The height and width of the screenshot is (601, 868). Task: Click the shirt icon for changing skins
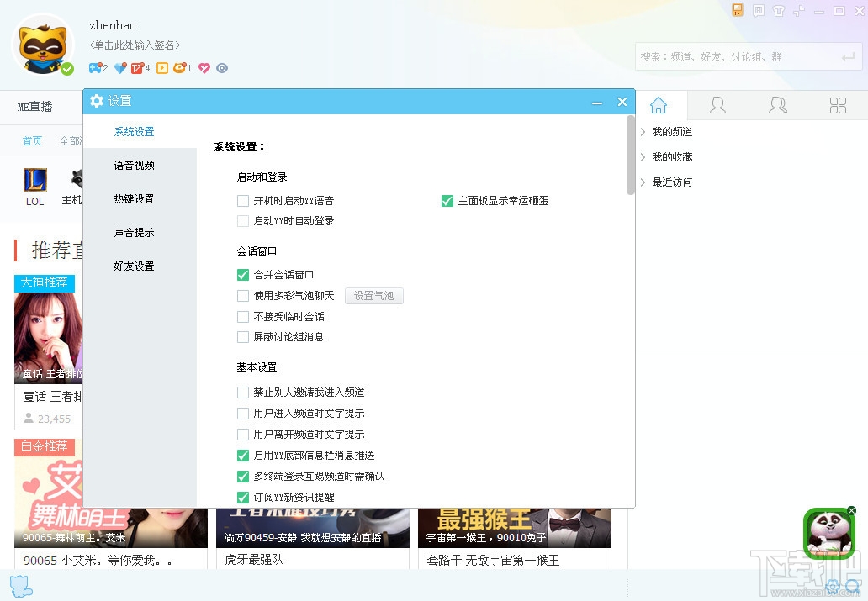click(779, 10)
